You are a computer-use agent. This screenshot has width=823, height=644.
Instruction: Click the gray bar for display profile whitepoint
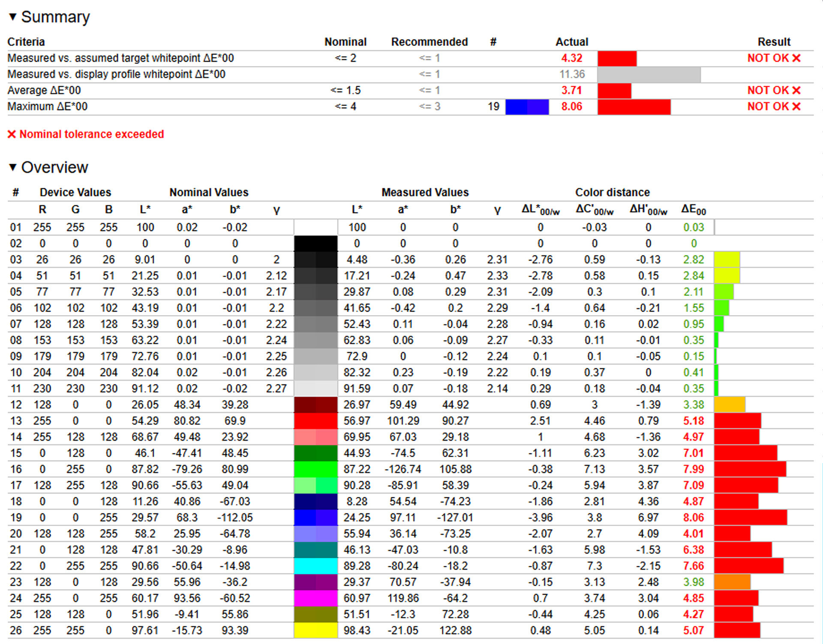649,75
